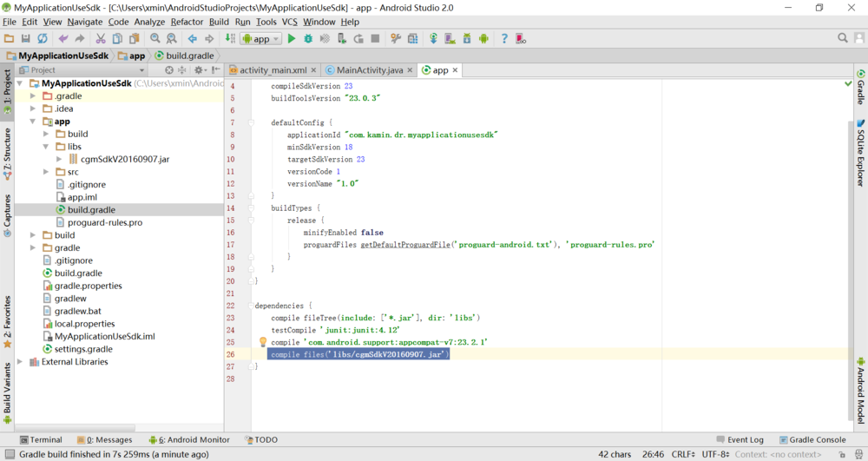Click the Debug app bug icon
Image resolution: width=868 pixels, height=461 pixels.
[308, 39]
